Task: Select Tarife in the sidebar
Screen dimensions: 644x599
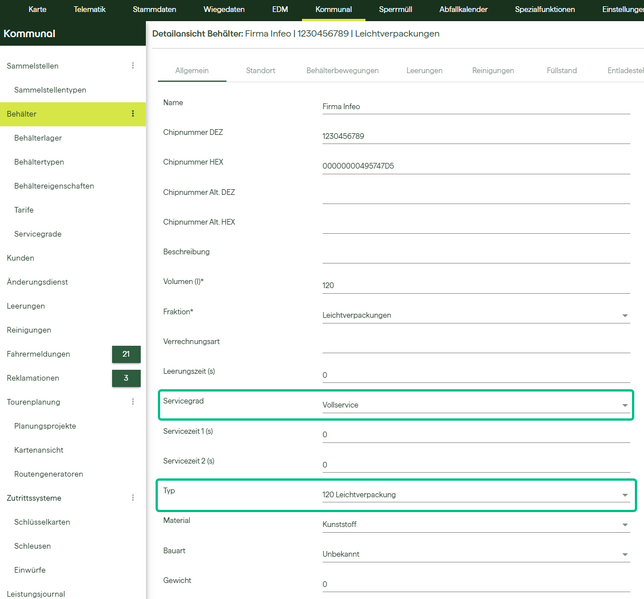Action: (x=24, y=210)
